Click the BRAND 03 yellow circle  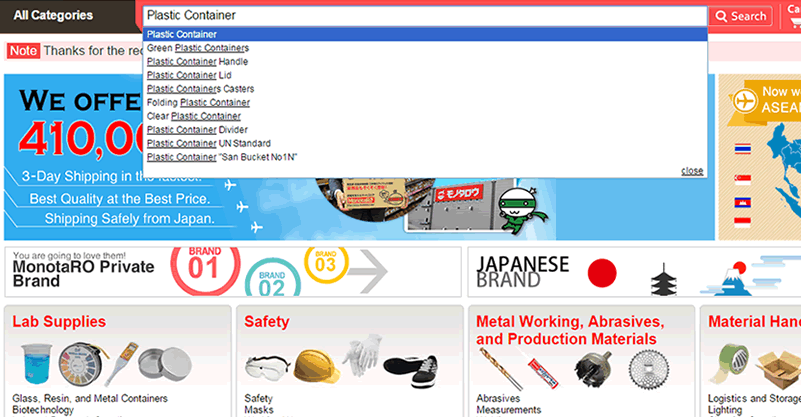pos(326,263)
